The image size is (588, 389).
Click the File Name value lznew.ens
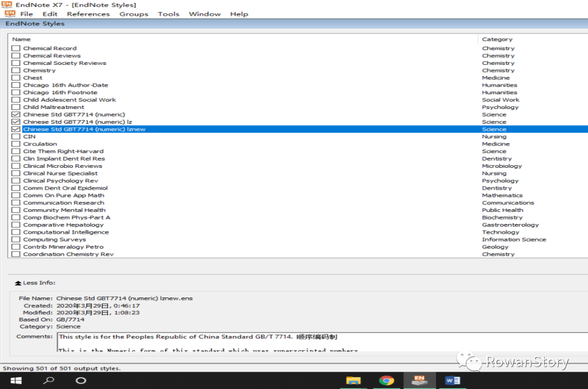[x=124, y=298]
